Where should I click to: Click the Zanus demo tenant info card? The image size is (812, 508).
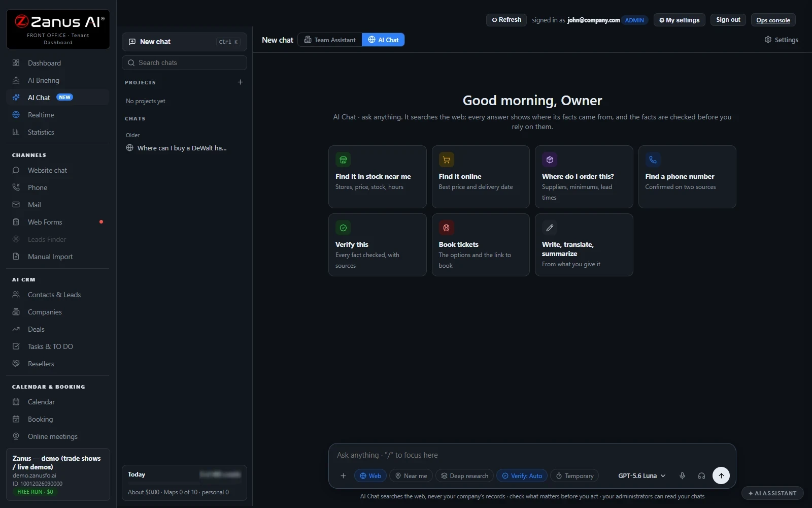[x=58, y=474]
